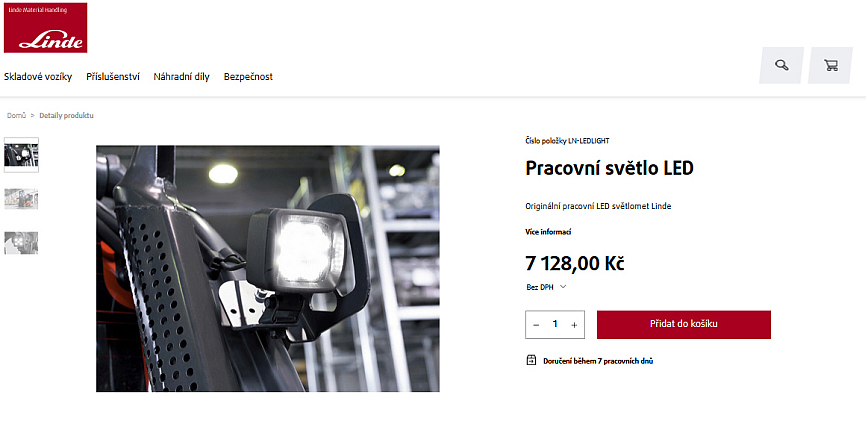This screenshot has height=427, width=866.
Task: Open Skladové vozíky menu
Action: click(x=38, y=77)
